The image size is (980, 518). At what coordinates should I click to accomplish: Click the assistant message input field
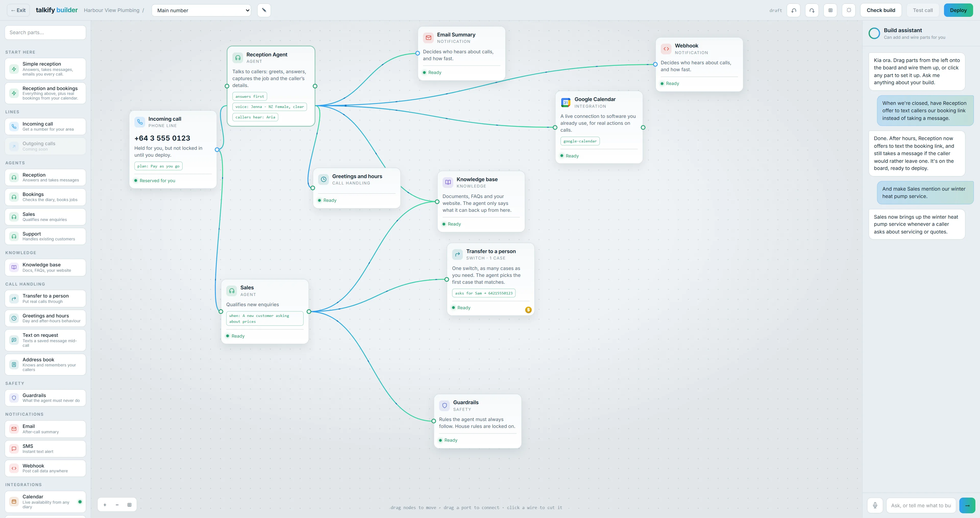click(921, 505)
